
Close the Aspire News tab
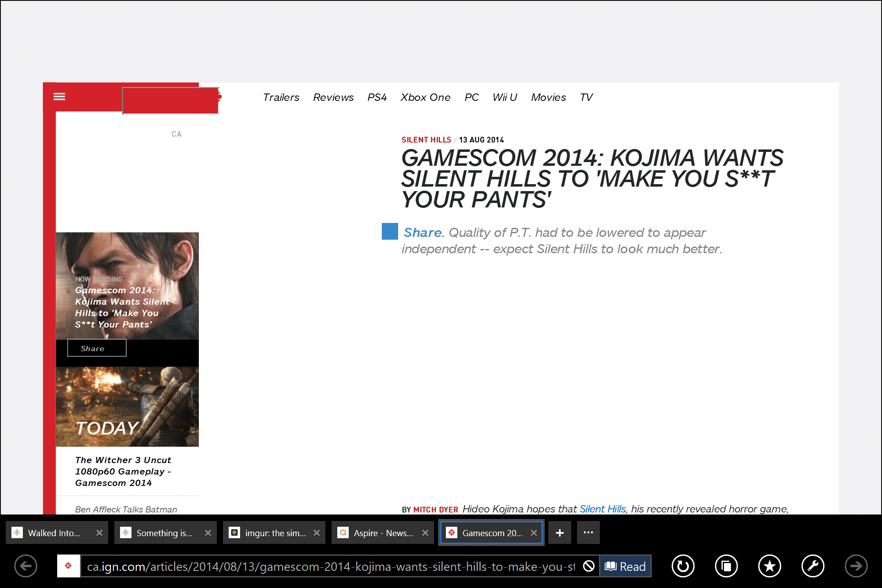click(425, 533)
